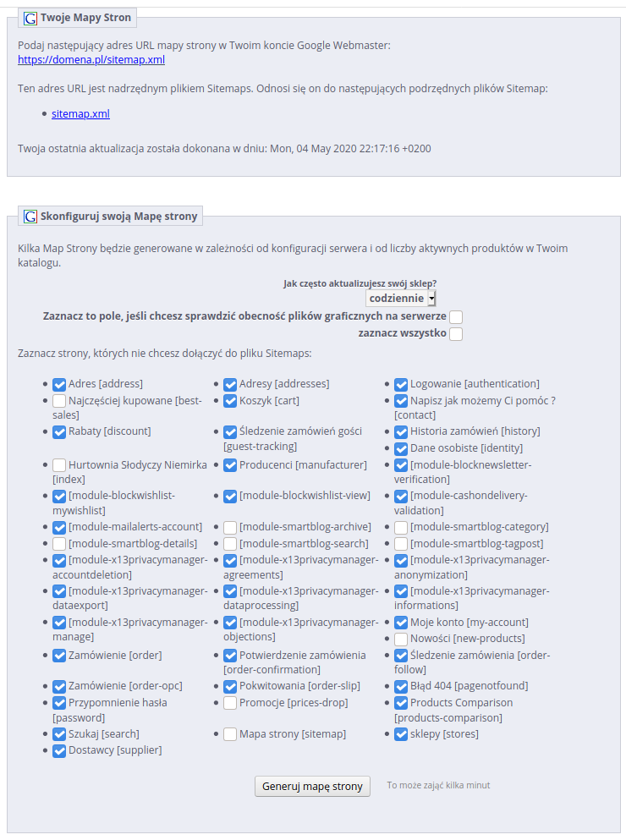This screenshot has width=626, height=840.
Task: Check the Mapa strony [sitemap] checkbox
Action: [x=230, y=734]
